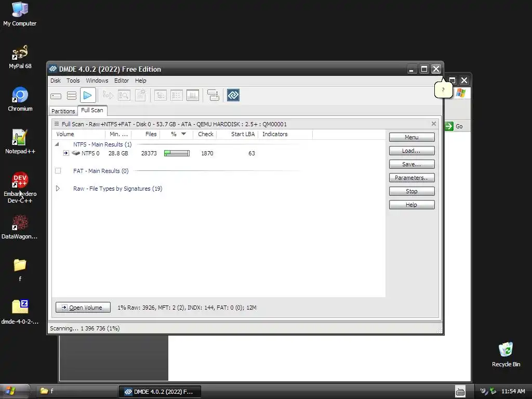Open the Tools menu
Image resolution: width=532 pixels, height=399 pixels.
tap(73, 81)
